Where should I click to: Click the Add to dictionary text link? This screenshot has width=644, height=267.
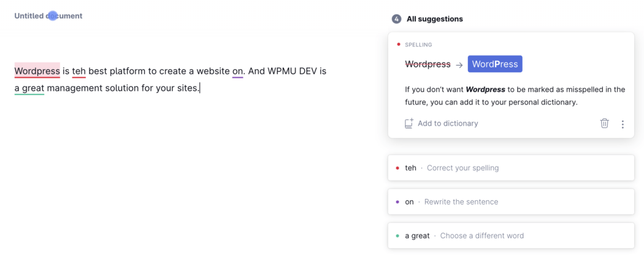pos(448,124)
